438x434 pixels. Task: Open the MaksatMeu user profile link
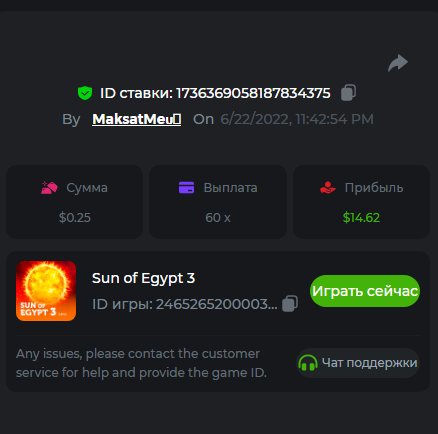(137, 119)
